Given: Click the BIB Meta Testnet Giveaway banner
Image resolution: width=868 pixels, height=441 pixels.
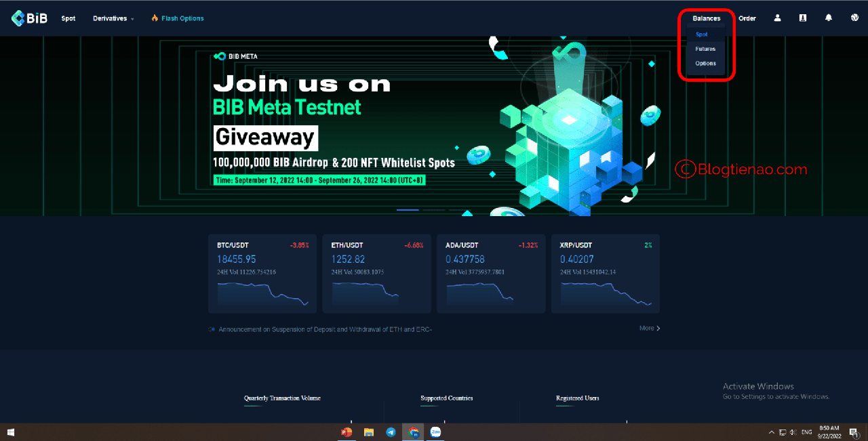Looking at the screenshot, I should pos(434,126).
